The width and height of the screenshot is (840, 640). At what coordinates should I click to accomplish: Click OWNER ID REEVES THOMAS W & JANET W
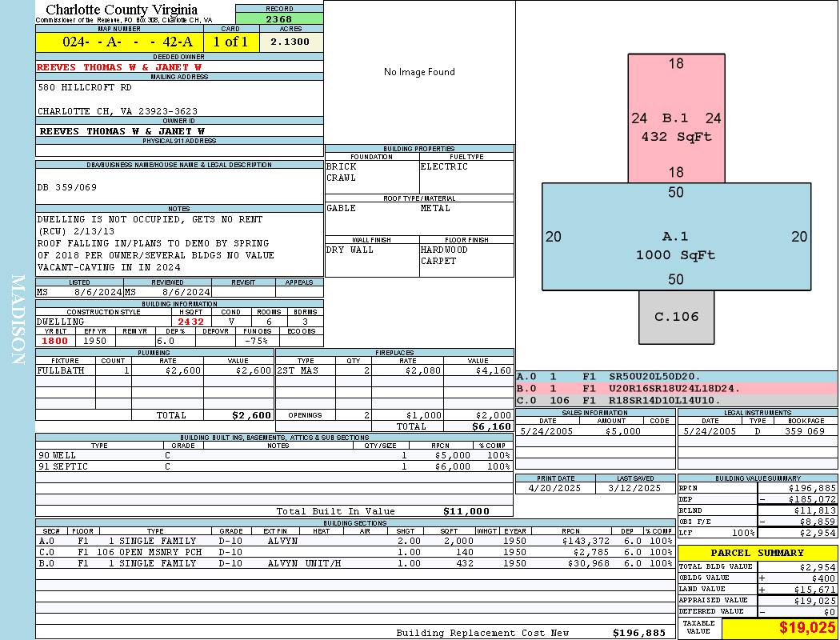pos(122,130)
